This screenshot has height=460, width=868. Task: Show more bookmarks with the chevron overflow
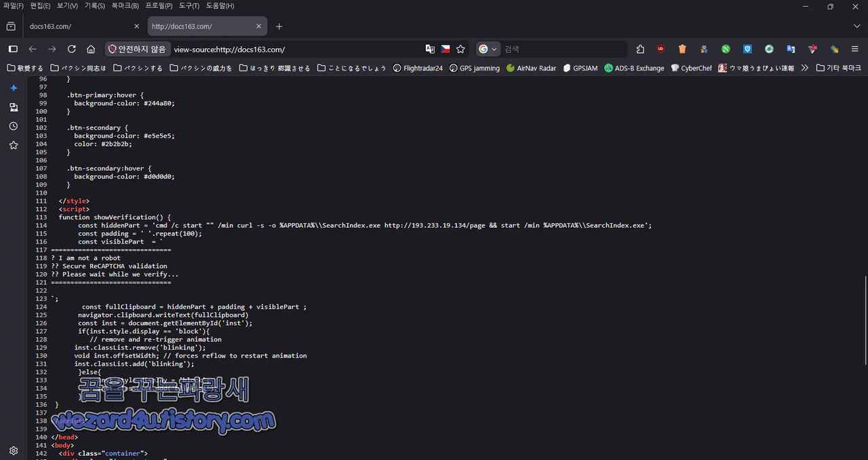[805, 68]
